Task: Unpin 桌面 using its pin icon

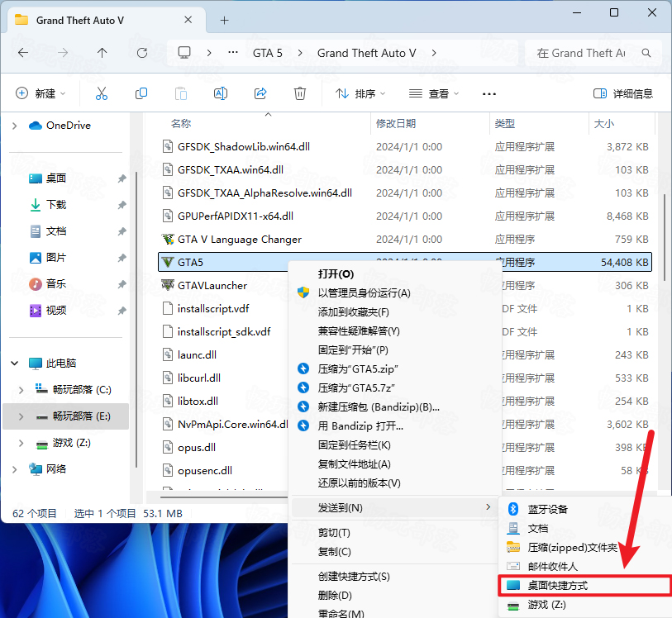Action: click(x=122, y=178)
